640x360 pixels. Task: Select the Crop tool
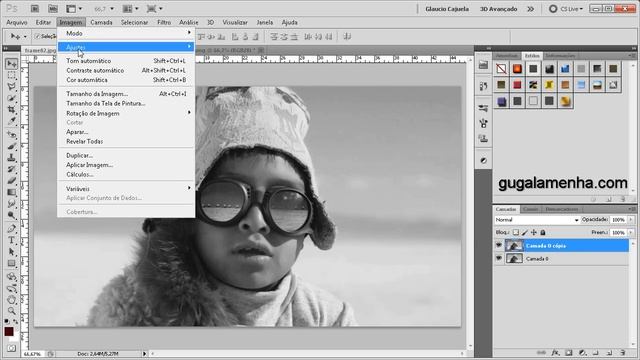(x=11, y=109)
